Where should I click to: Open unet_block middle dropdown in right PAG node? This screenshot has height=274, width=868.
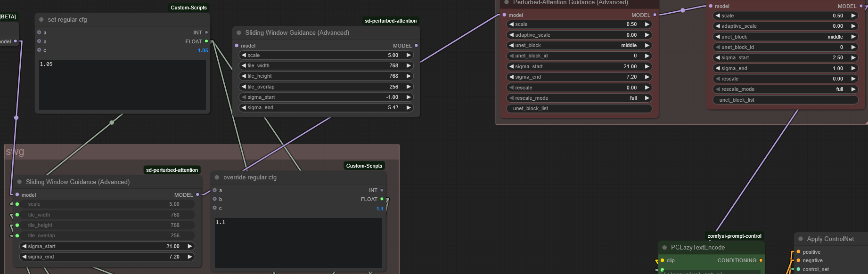pos(786,37)
